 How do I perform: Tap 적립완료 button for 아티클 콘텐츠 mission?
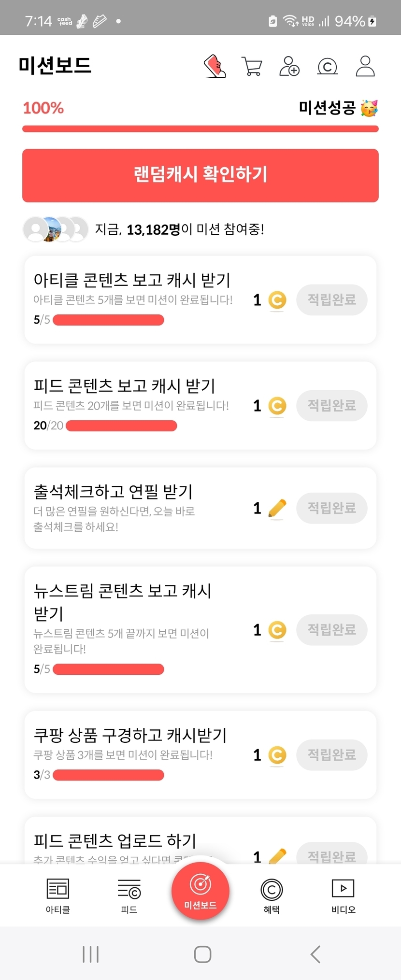pos(332,300)
